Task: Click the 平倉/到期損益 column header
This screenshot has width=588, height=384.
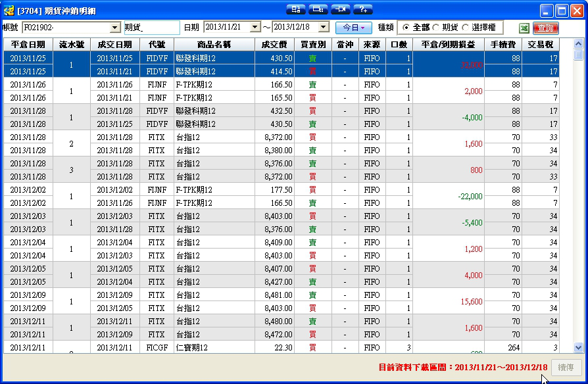Action: 449,45
